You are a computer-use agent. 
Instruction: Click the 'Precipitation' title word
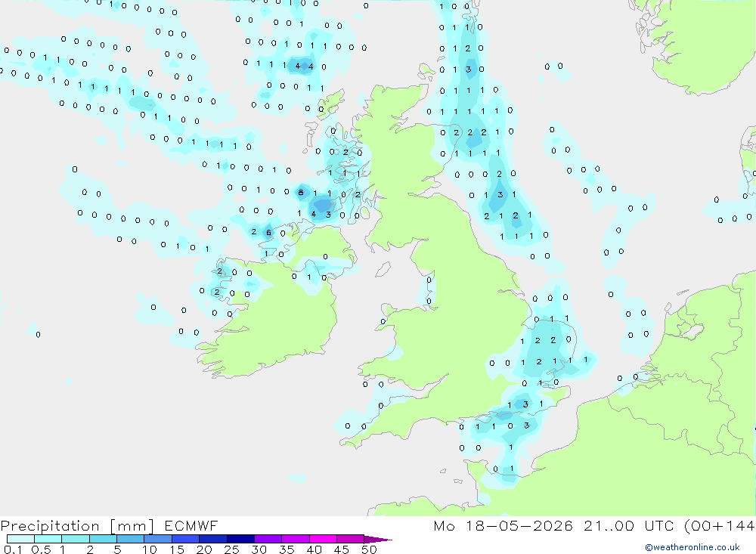click(50, 526)
